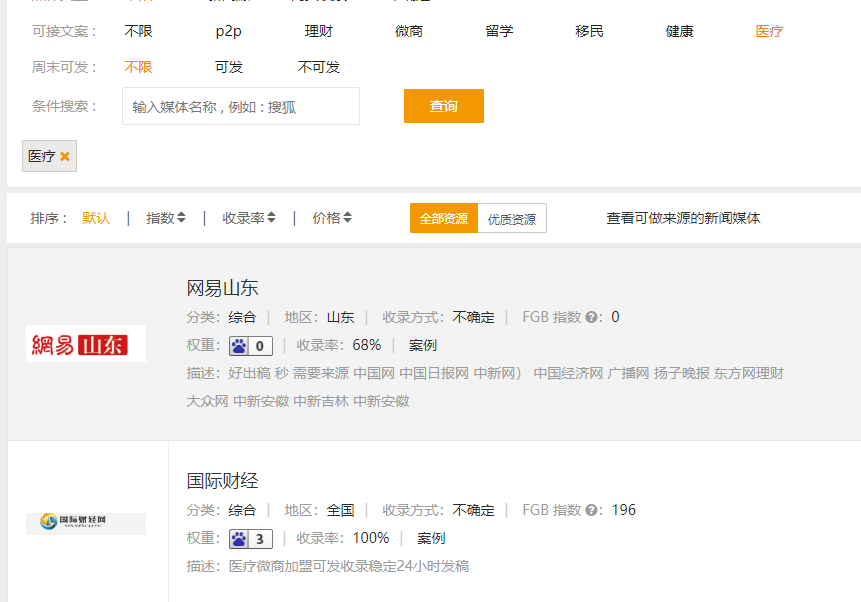
Task: Select 理财 copy type filter
Action: [318, 31]
